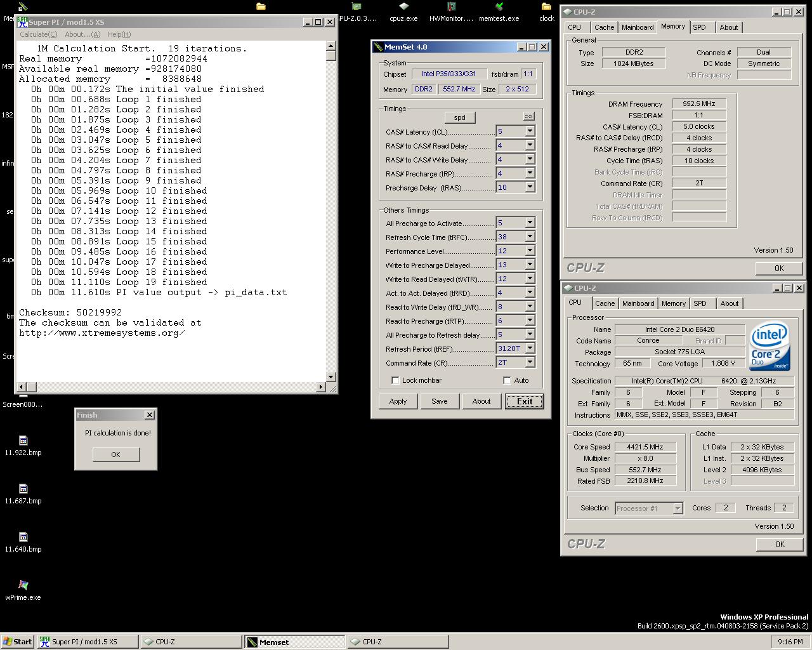This screenshot has height=650, width=812.
Task: Click OK in the CPU-Z CPU window
Action: [779, 544]
